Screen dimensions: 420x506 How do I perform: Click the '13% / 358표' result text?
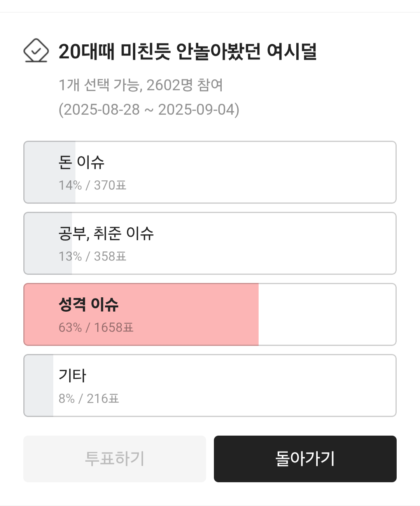tap(93, 256)
